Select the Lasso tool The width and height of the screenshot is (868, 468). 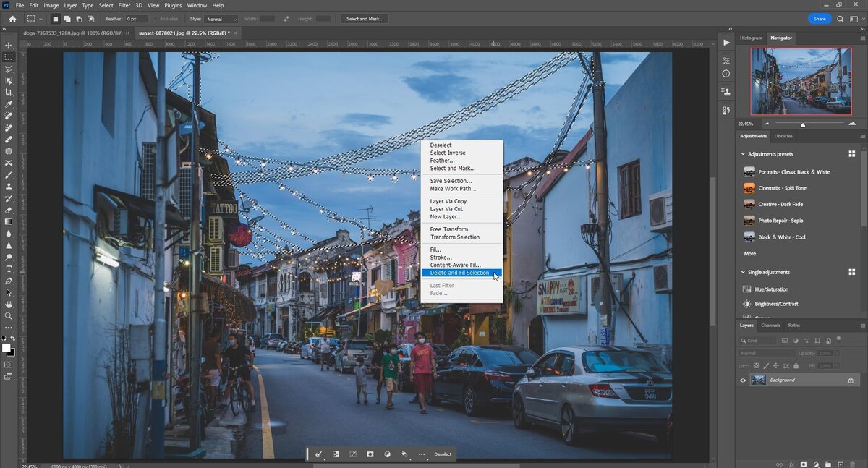click(9, 69)
